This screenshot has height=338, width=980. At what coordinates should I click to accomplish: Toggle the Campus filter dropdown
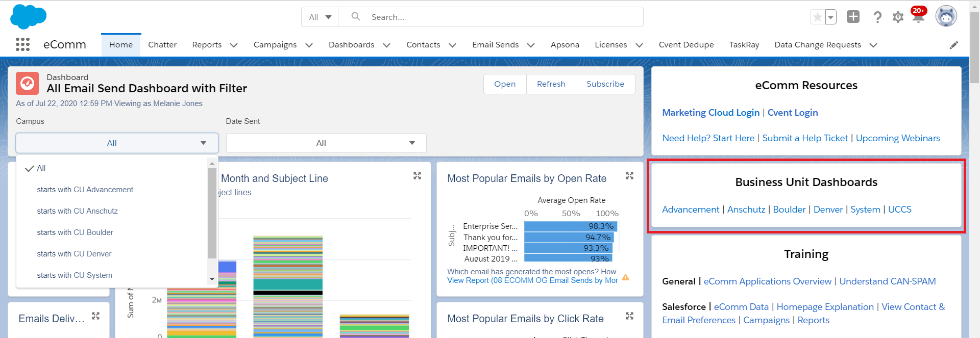(x=117, y=143)
